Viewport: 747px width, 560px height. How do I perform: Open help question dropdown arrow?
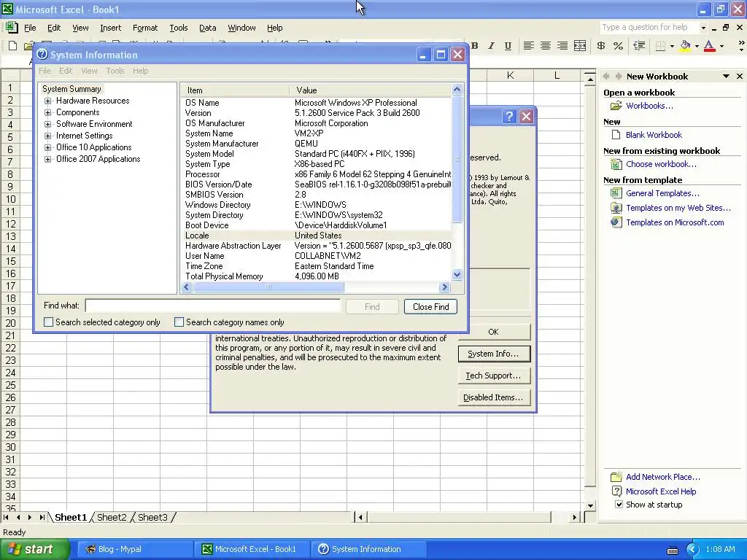tap(703, 28)
